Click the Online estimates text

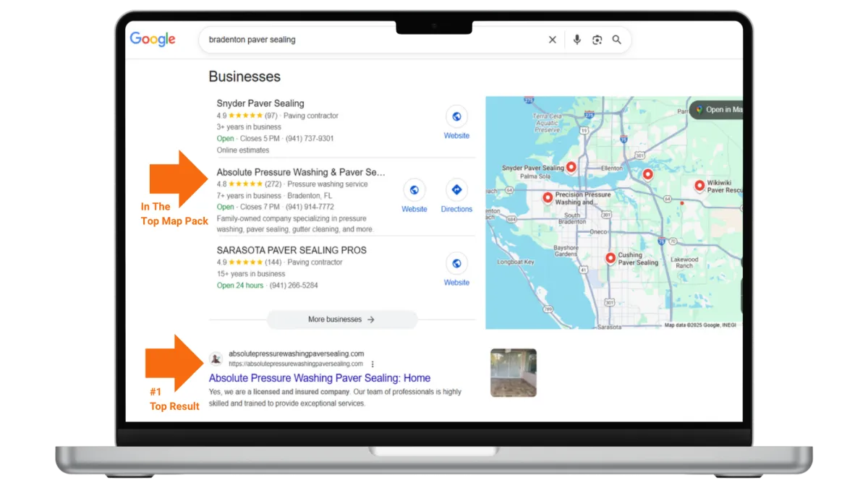243,150
